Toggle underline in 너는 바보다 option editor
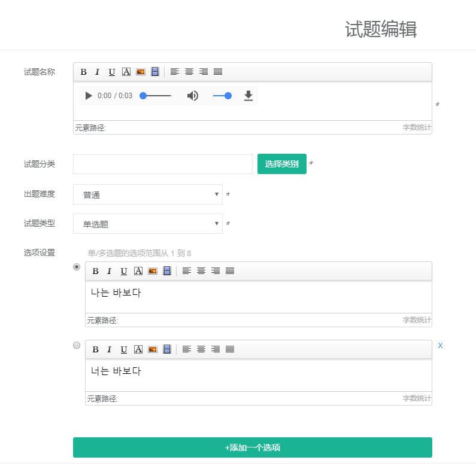 (124, 349)
